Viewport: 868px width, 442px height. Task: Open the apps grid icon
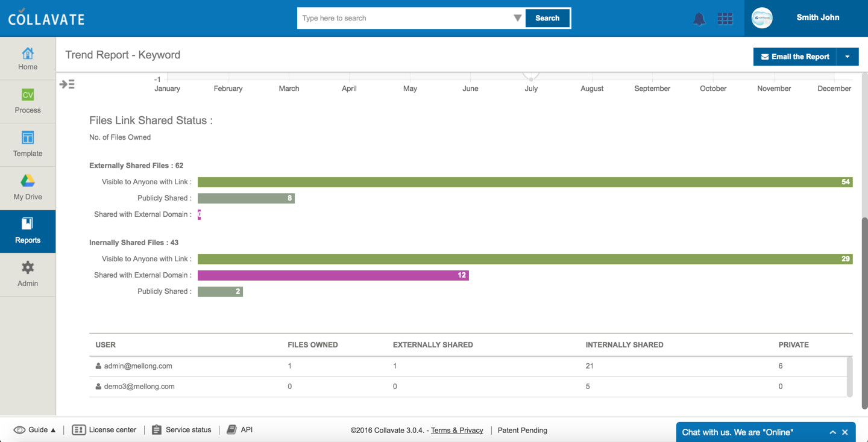pos(725,19)
